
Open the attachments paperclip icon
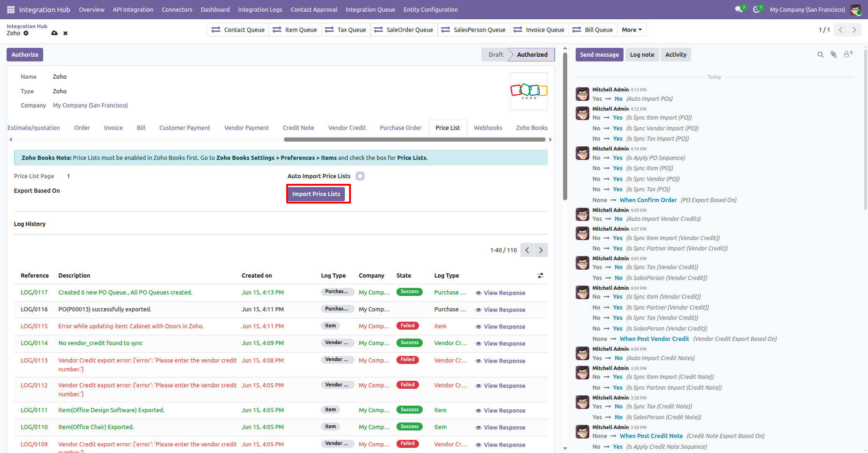(x=834, y=55)
